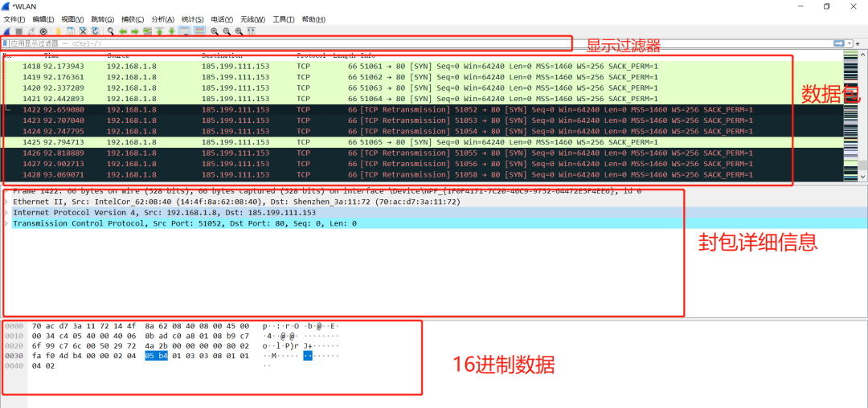
Task: Click the display filter bookmark icon
Action: (x=6, y=43)
